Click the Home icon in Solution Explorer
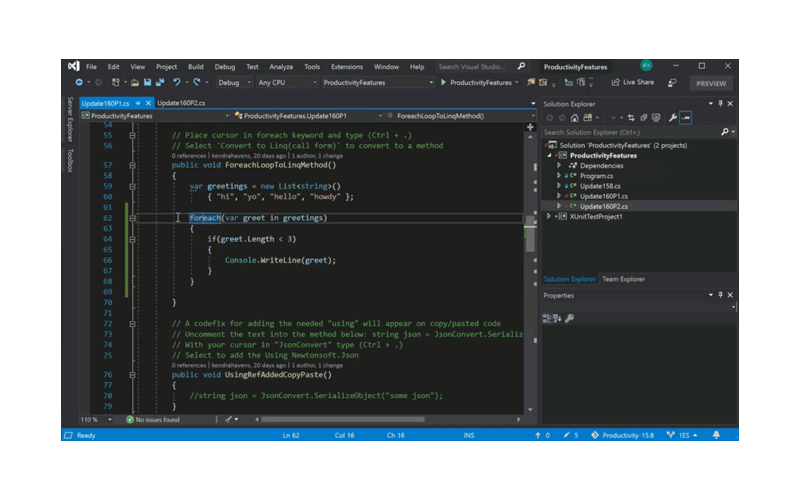The width and height of the screenshot is (800, 500). pyautogui.click(x=574, y=118)
